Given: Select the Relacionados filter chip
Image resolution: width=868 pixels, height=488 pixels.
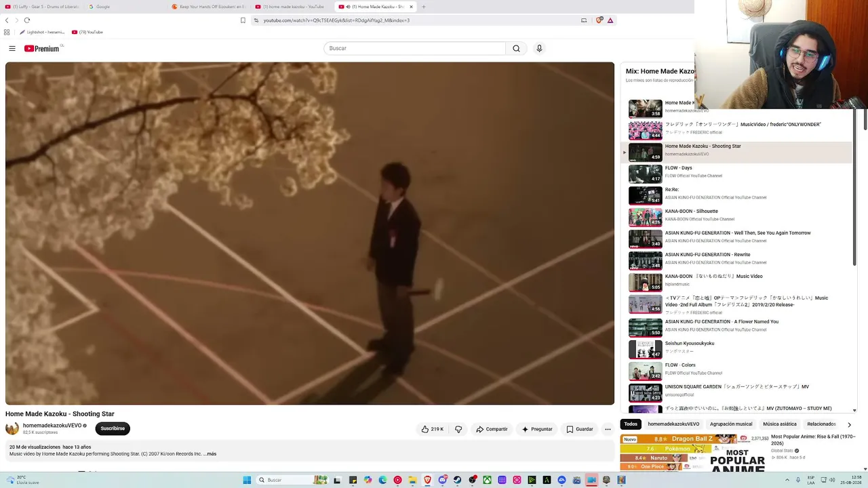Looking at the screenshot, I should 821,424.
